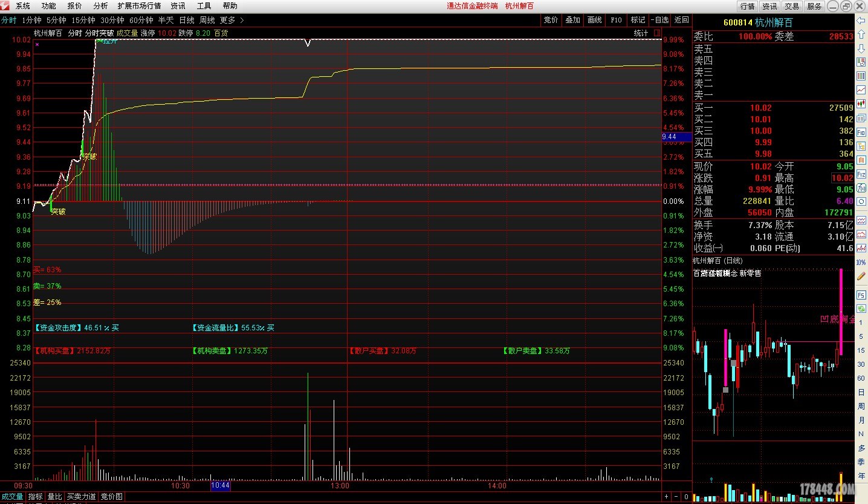Click the F10 toolbar button
The height and width of the screenshot is (504, 868).
(x=616, y=20)
